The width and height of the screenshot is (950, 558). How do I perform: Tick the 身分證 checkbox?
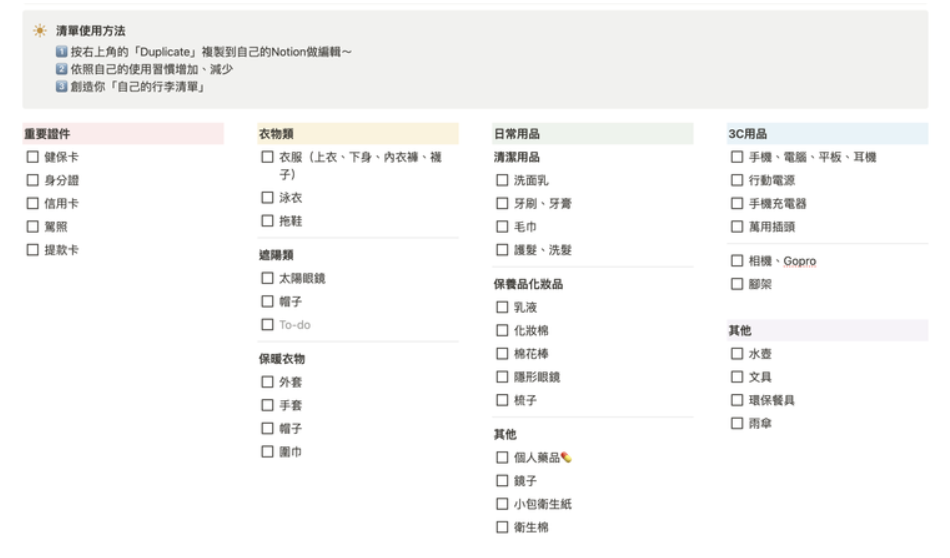(33, 180)
